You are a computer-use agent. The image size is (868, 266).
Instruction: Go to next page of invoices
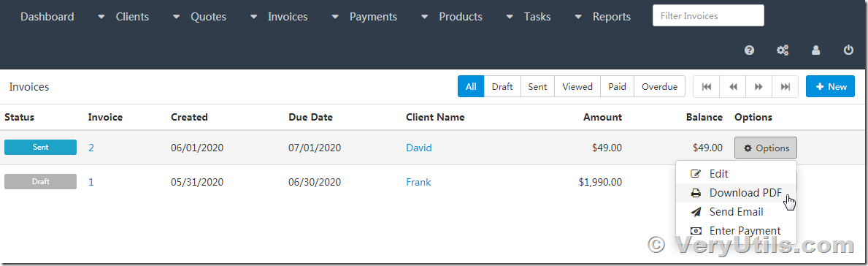point(759,86)
